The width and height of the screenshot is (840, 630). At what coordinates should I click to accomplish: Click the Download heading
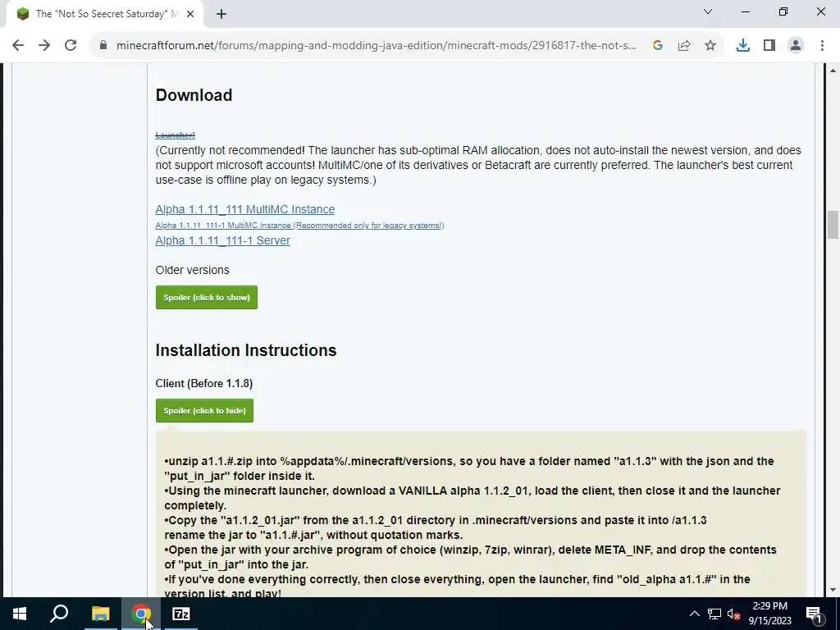click(194, 95)
